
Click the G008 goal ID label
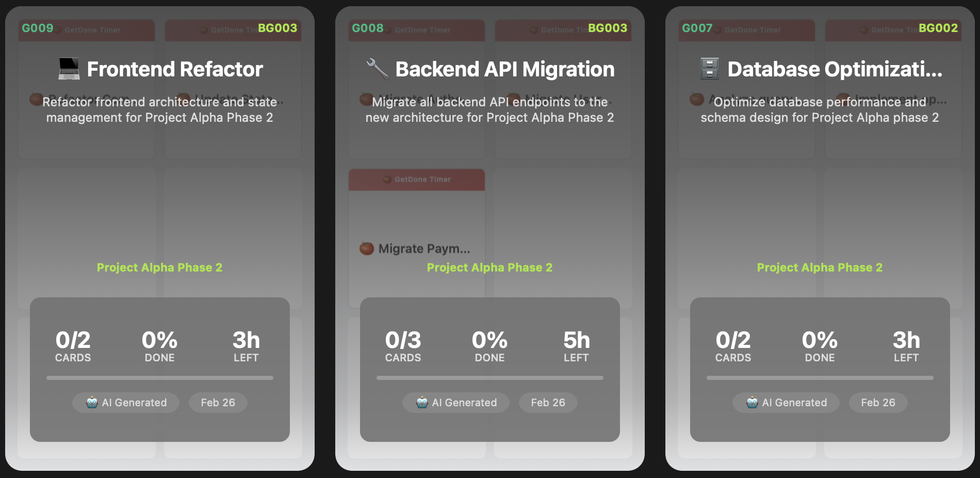[368, 28]
